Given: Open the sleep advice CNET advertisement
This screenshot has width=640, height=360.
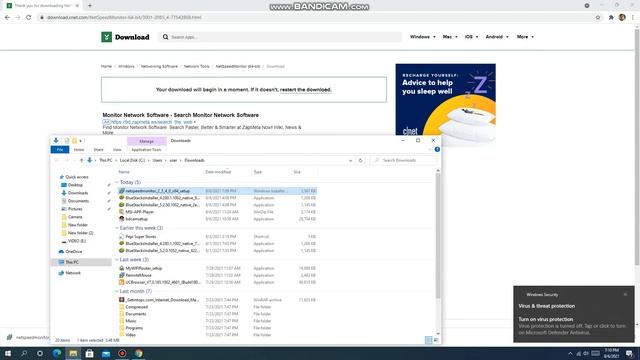Looking at the screenshot, I should pos(446,100).
